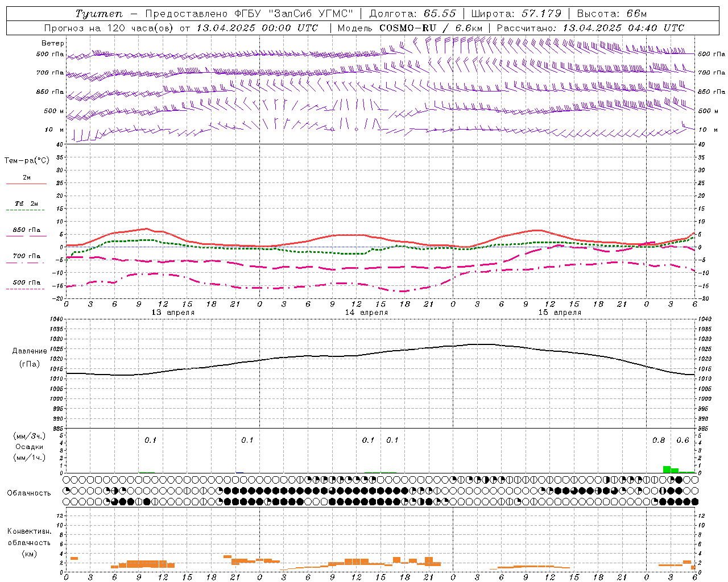Viewport: 728px width, 582px height.
Task: Click the Ветер wind section label
Action: pyautogui.click(x=53, y=43)
